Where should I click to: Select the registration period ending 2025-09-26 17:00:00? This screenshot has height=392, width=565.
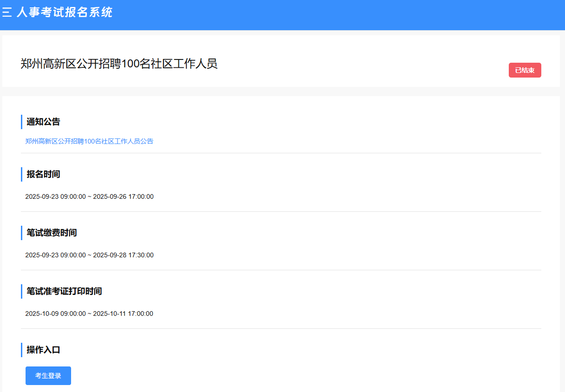tap(89, 196)
